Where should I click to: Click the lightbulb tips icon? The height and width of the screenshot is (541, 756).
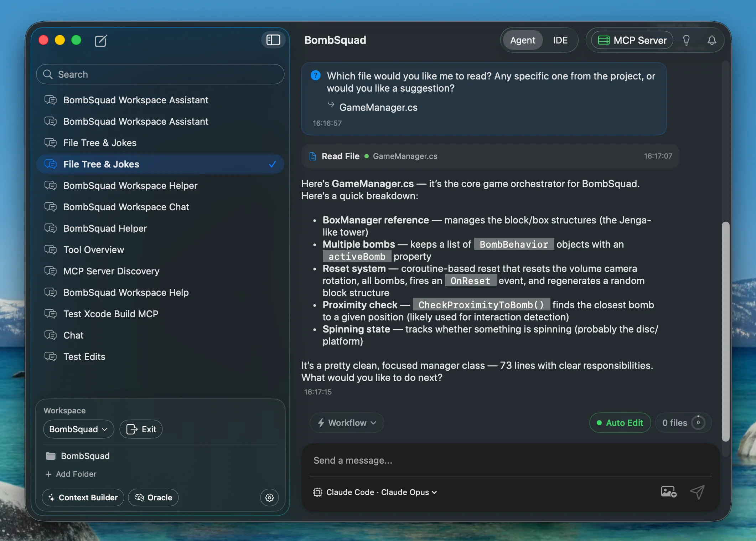coord(686,40)
